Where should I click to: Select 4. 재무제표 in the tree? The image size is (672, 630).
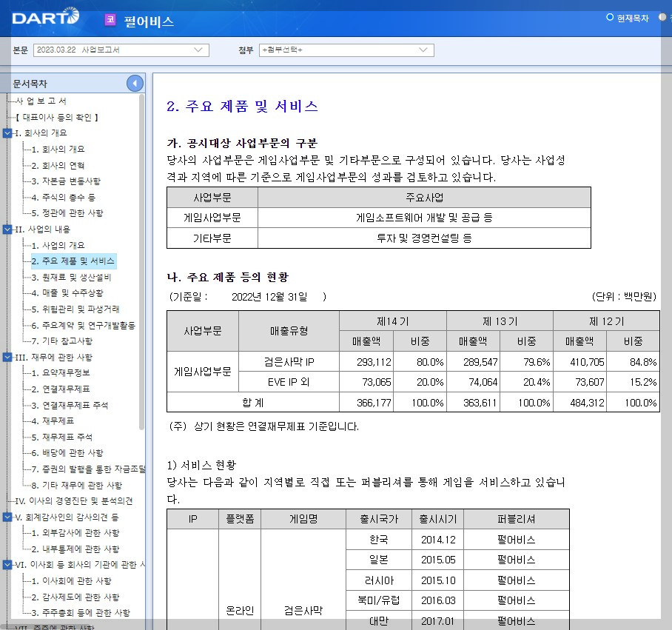coord(53,421)
